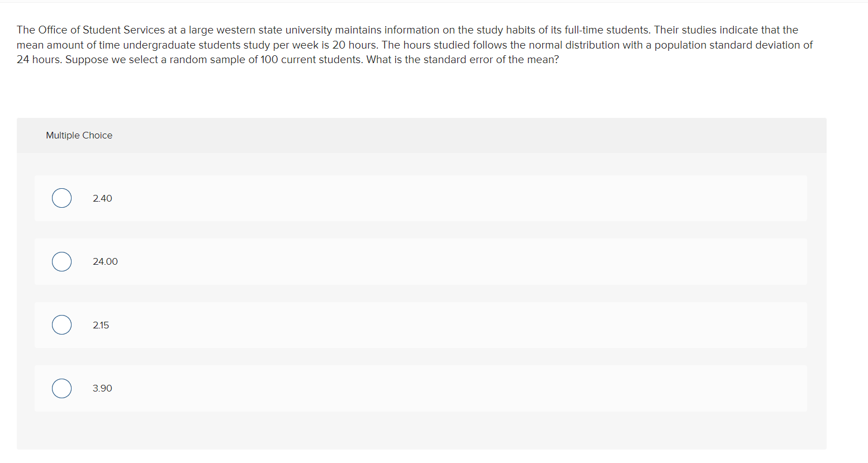The height and width of the screenshot is (463, 868).
Task: Pick the radio button beside 3.90
Action: pos(61,388)
